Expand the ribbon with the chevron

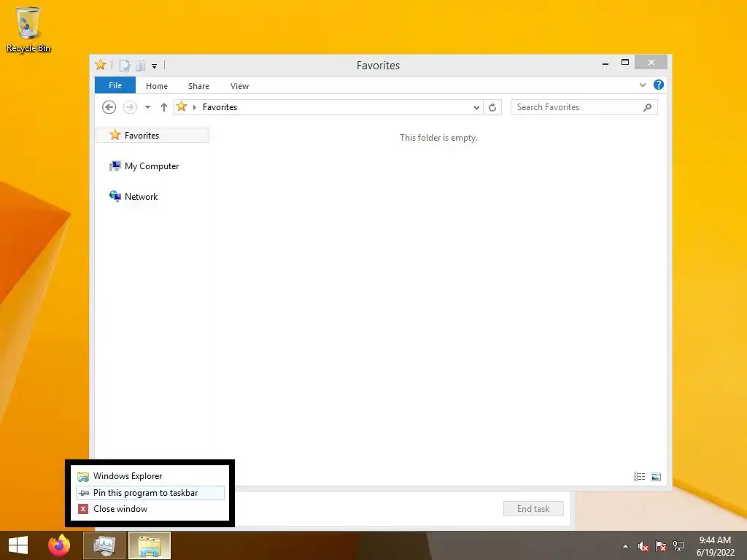(x=642, y=85)
